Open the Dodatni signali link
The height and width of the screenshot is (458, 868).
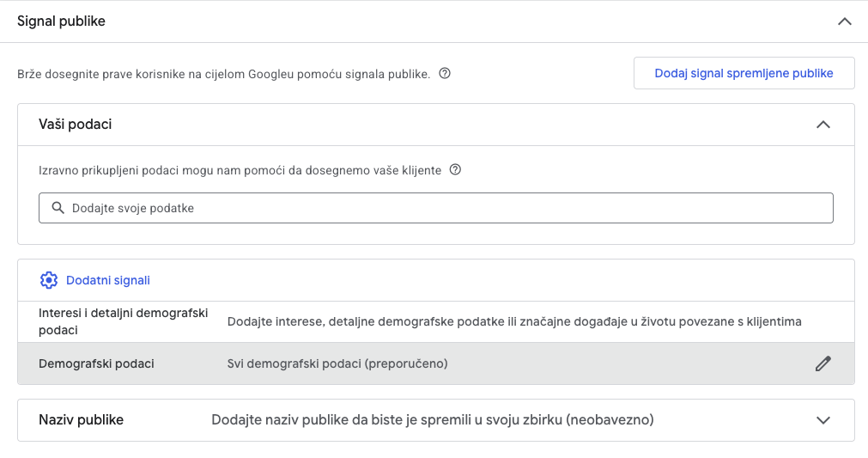click(x=108, y=280)
